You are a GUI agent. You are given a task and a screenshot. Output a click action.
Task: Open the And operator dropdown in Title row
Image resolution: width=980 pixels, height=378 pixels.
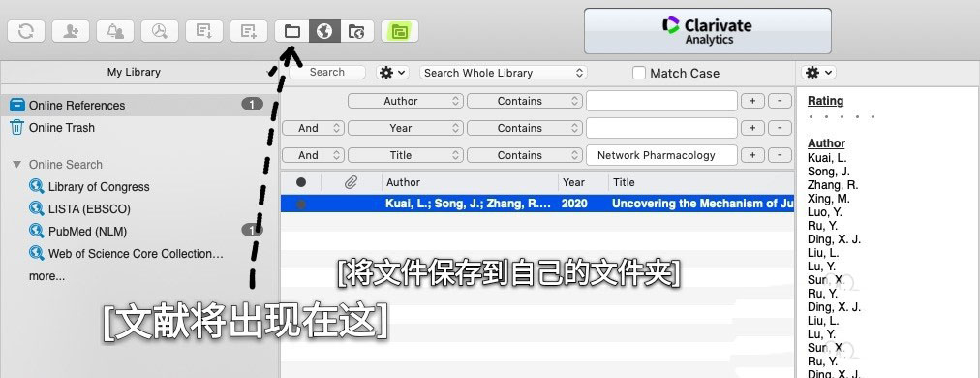[x=313, y=155]
